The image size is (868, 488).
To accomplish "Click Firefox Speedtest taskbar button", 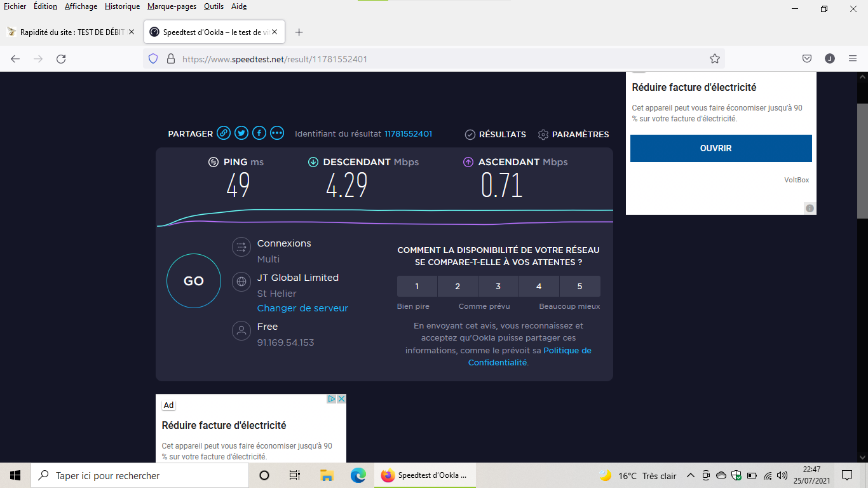I will coord(426,475).
